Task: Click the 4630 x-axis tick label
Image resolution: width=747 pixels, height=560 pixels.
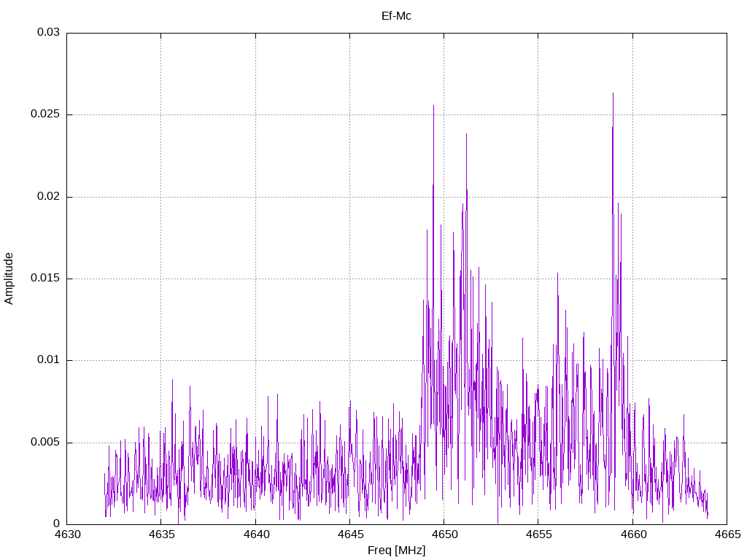Action: tap(67, 534)
